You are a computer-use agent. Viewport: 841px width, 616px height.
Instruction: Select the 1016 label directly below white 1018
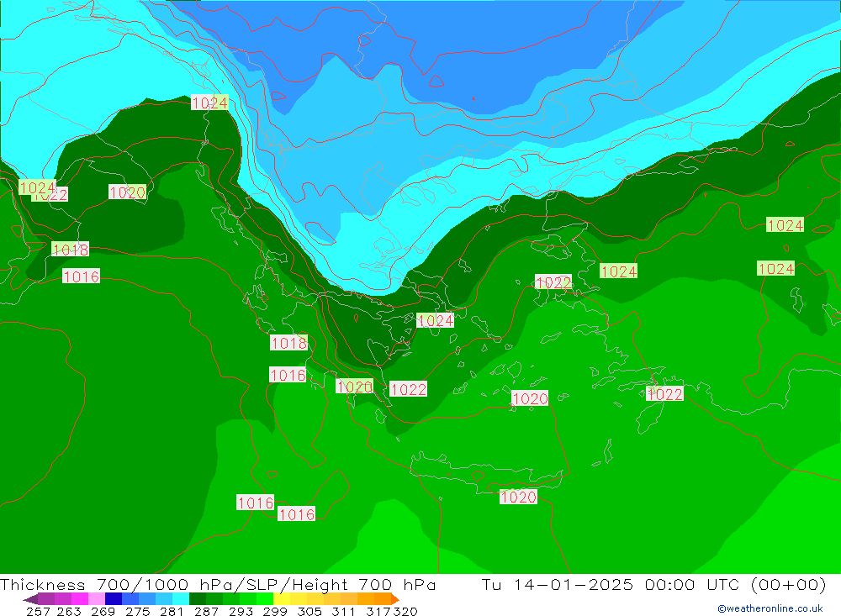point(288,375)
